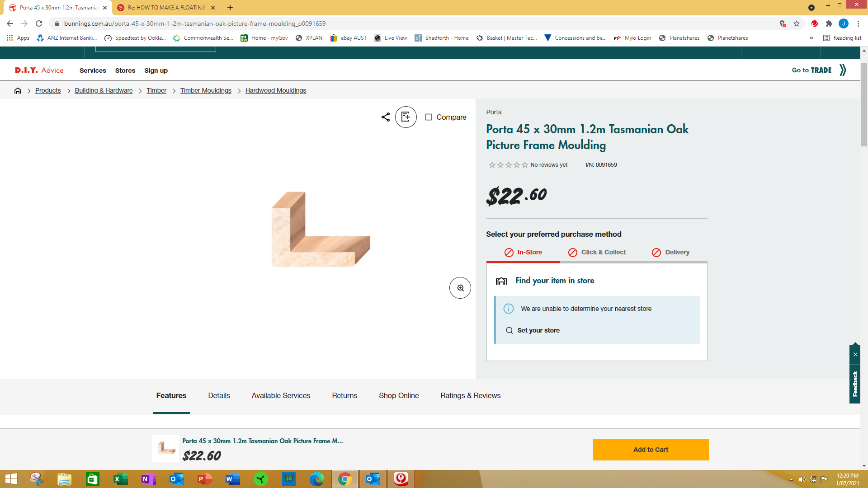The image size is (868, 488).
Task: Reload the page with refresh icon
Action: 39,23
